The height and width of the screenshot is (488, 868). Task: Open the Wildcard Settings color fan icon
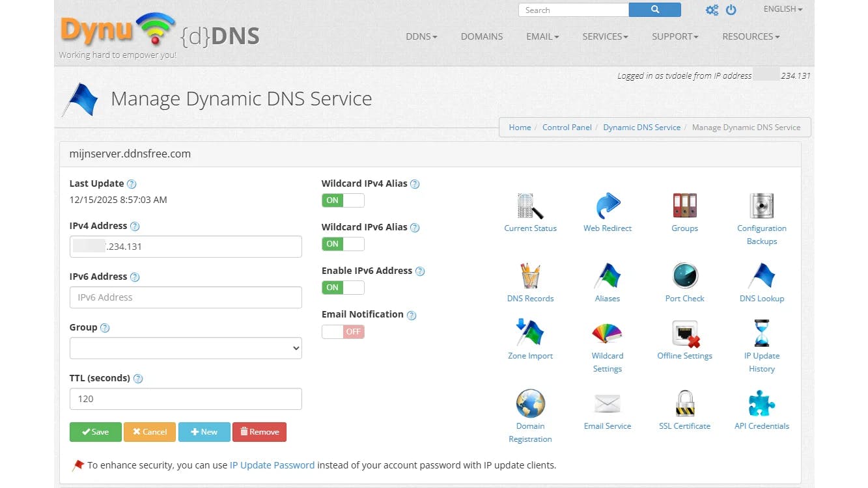pyautogui.click(x=608, y=333)
